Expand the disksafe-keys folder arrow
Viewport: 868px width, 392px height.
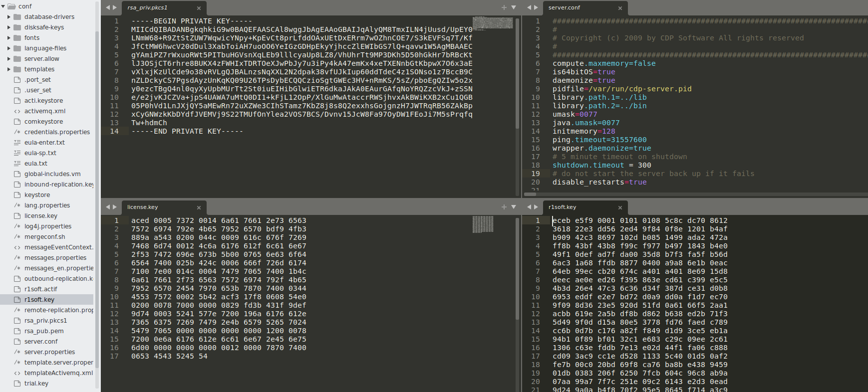[8, 27]
